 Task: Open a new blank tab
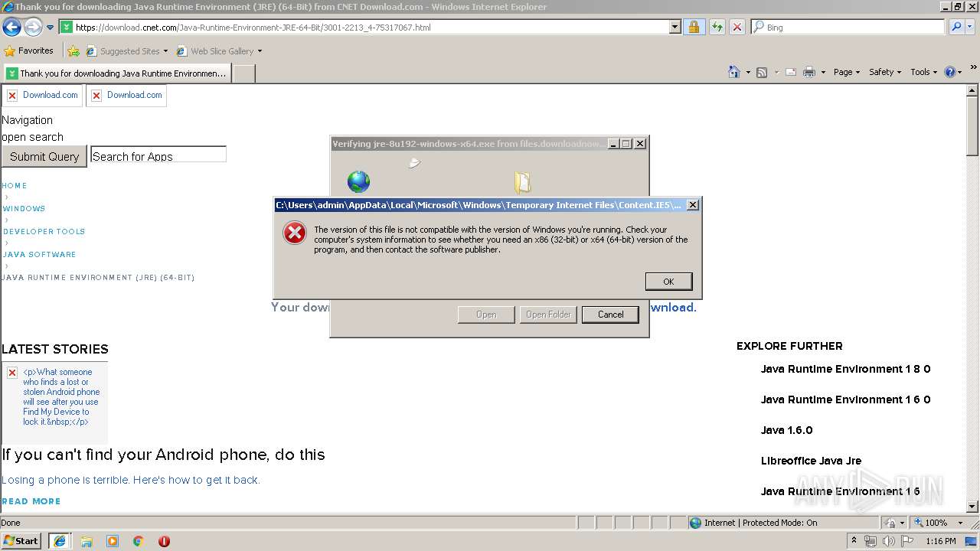[243, 73]
